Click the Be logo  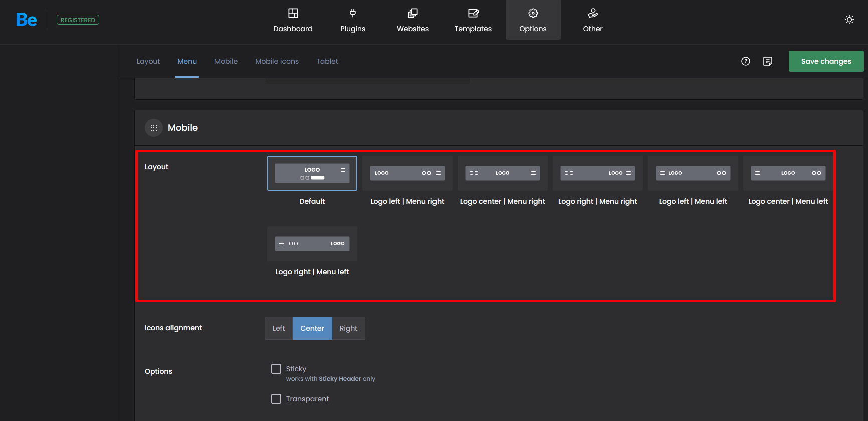[x=26, y=20]
